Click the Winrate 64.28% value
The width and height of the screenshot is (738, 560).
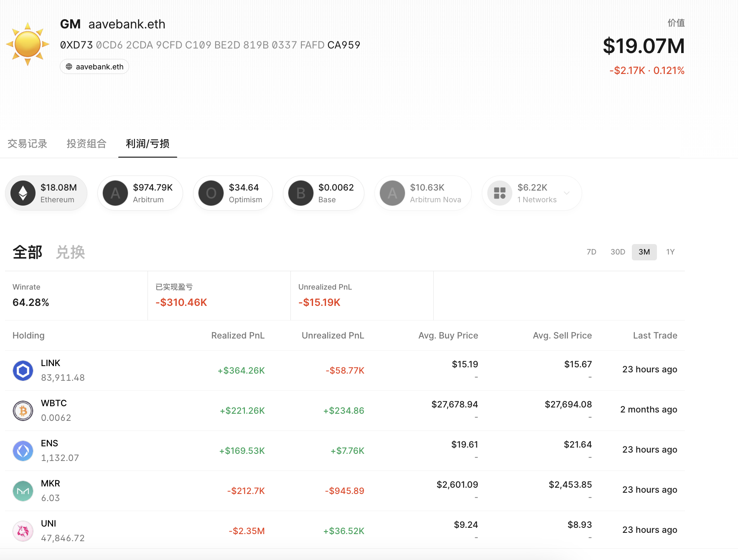(31, 303)
